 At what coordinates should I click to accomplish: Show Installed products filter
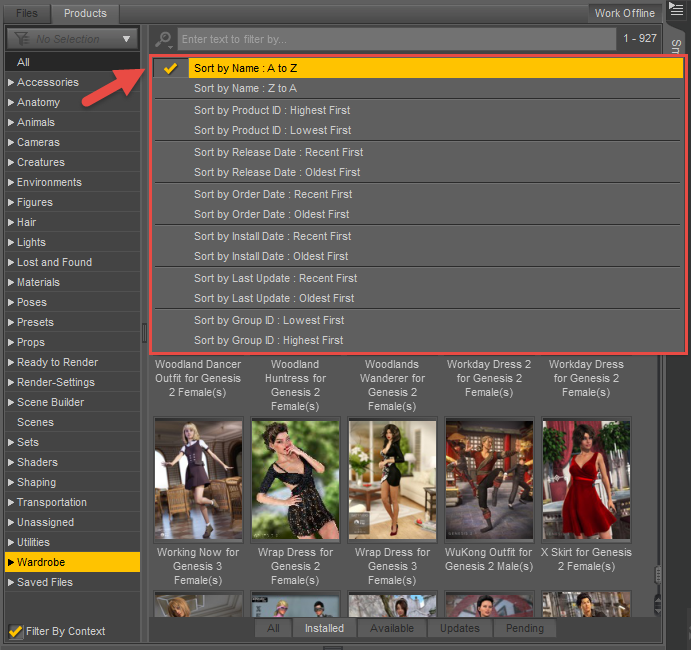324,628
